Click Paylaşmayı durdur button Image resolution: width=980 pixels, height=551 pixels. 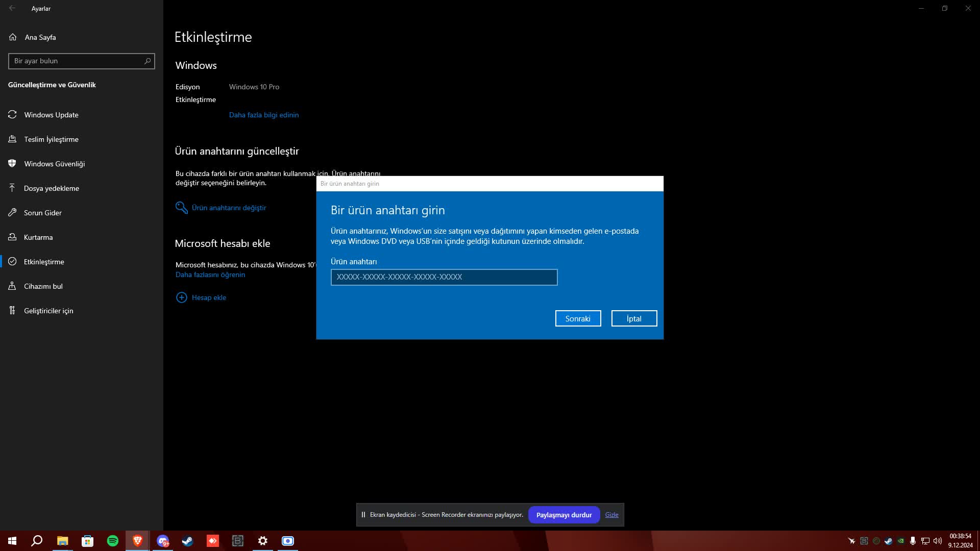pos(563,515)
